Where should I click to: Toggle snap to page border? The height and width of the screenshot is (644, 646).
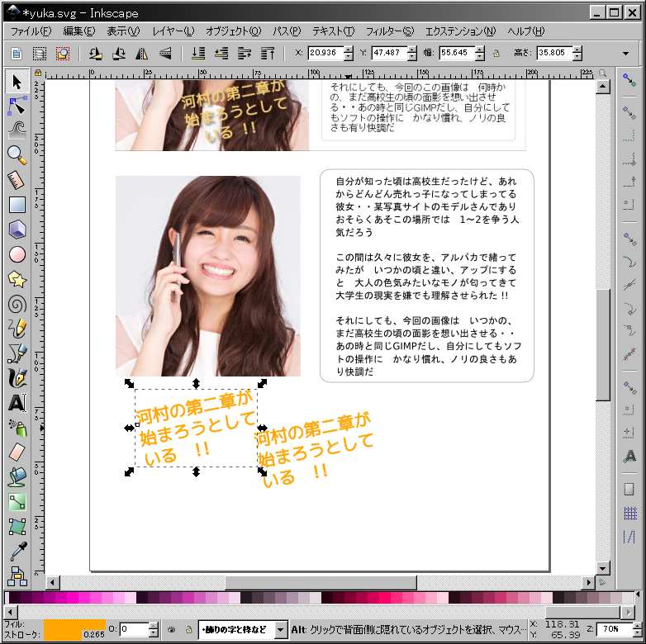[629, 489]
